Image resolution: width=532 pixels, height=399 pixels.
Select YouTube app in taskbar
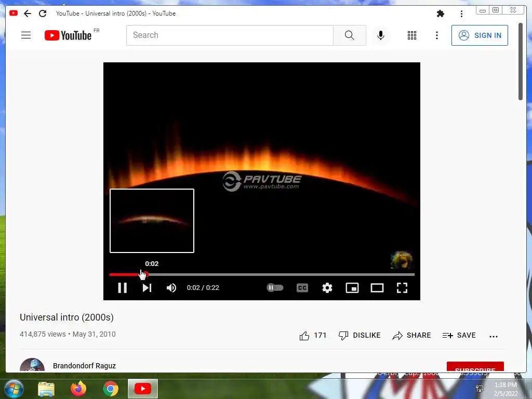pyautogui.click(x=143, y=389)
